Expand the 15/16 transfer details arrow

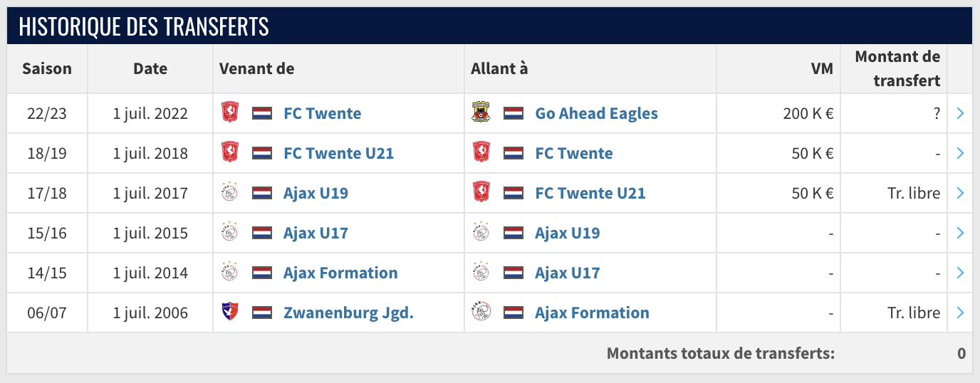tap(960, 233)
